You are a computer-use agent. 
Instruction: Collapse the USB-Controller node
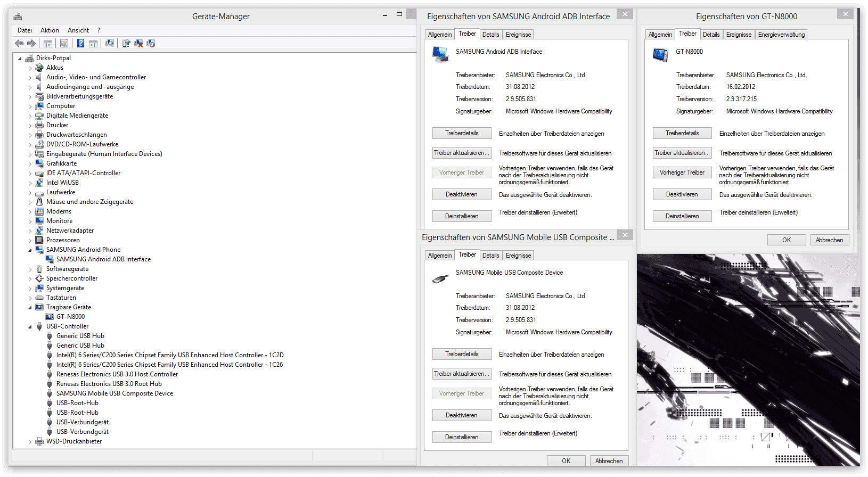pos(30,327)
